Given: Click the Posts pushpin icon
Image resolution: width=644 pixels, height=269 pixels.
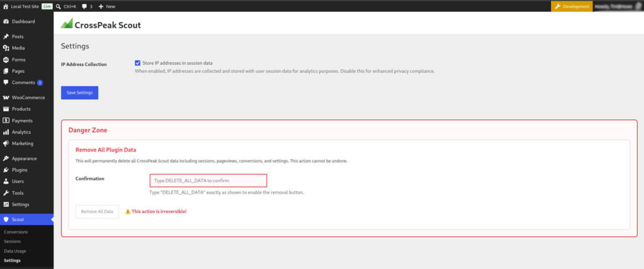Looking at the screenshot, I should (6, 36).
